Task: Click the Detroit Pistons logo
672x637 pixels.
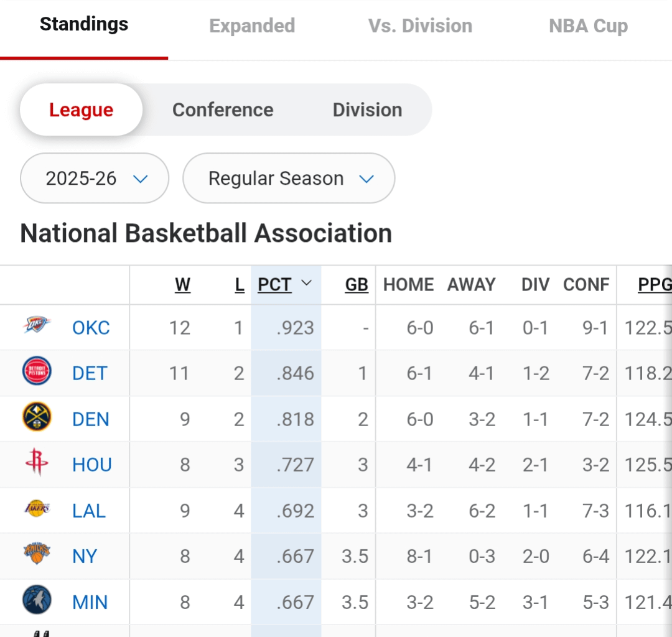Action: (37, 373)
